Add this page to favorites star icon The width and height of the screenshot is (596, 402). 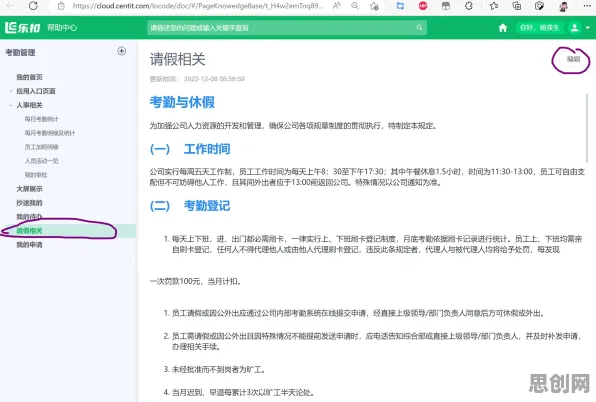tap(374, 6)
